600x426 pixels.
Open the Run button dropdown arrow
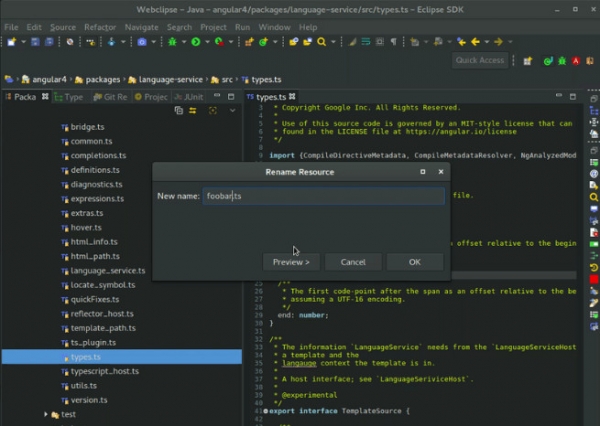(x=206, y=42)
